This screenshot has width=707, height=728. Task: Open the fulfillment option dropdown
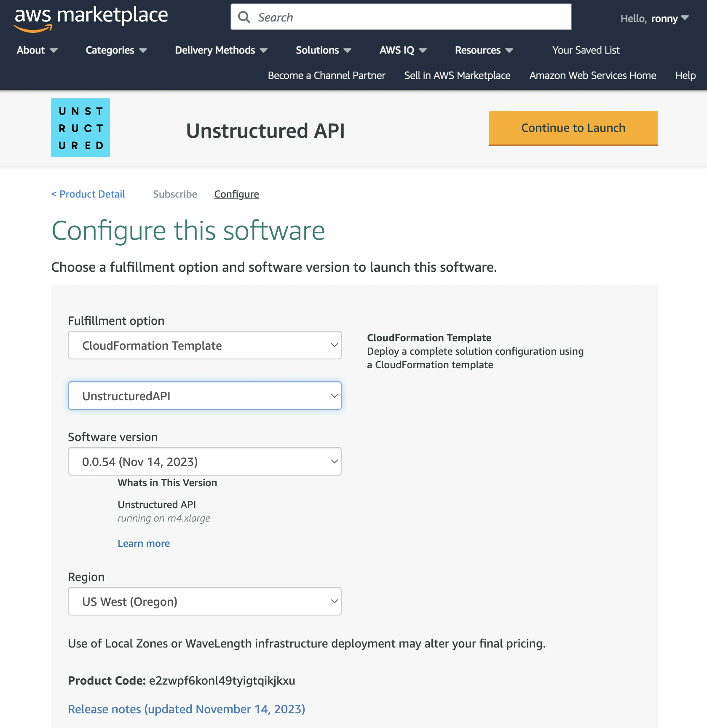pos(204,345)
